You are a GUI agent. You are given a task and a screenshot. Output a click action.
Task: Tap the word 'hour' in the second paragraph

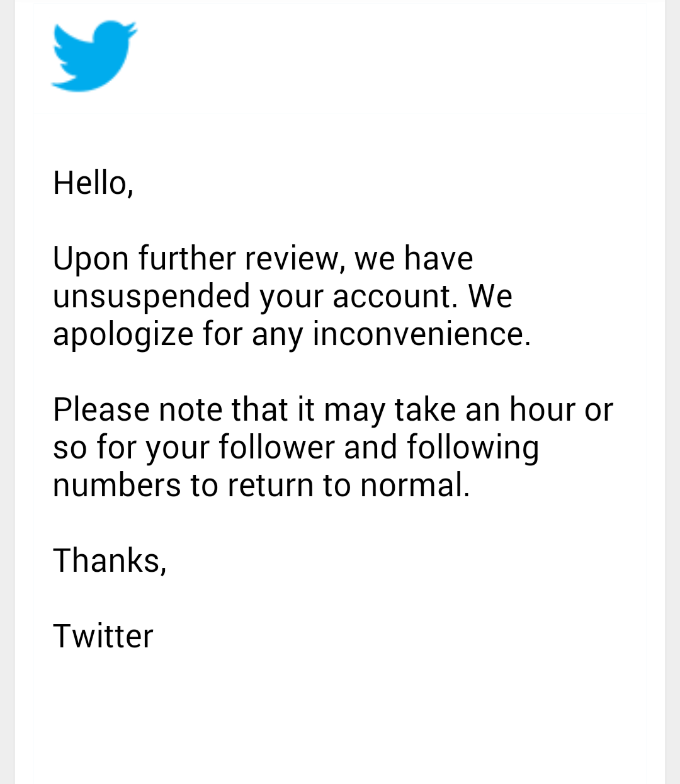pos(543,409)
